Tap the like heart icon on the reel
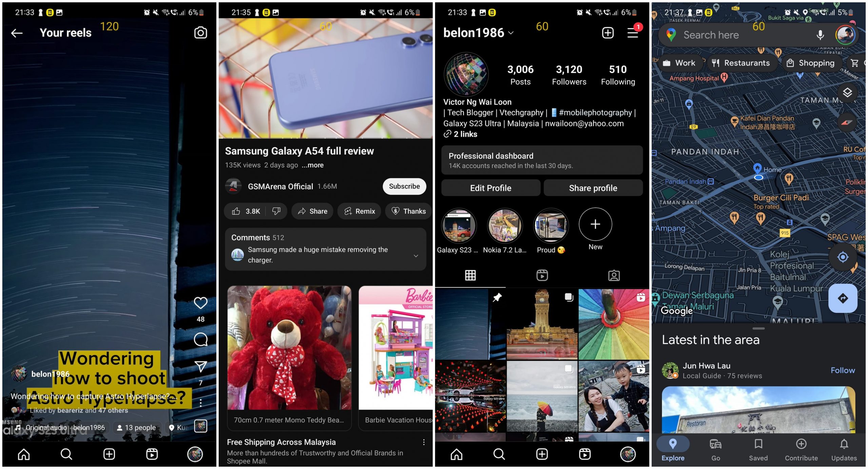The image size is (868, 469). 200,302
